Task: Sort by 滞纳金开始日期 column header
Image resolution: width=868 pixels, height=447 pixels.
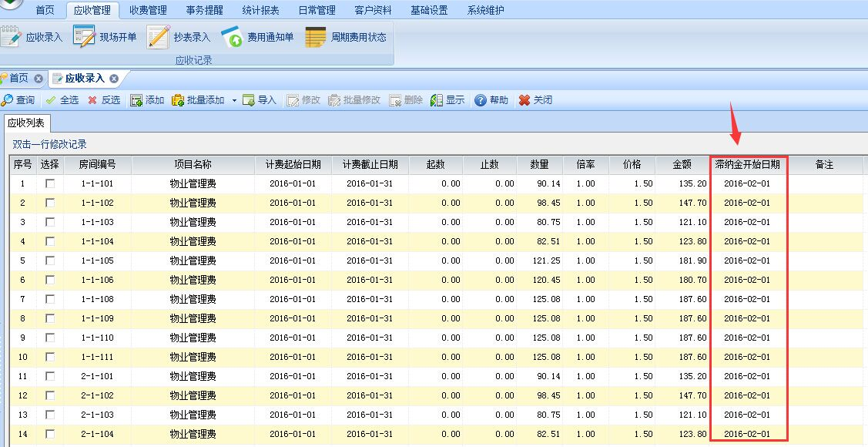Action: coord(748,164)
